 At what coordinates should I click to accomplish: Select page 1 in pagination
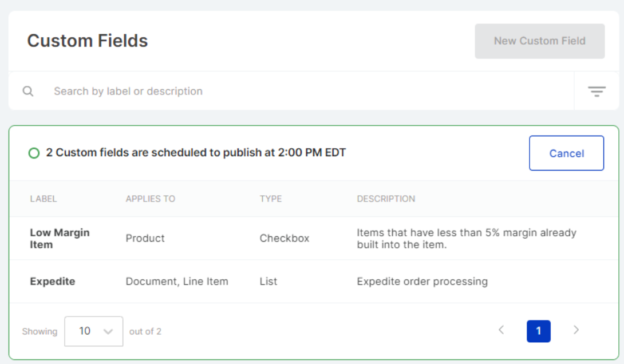click(x=538, y=331)
